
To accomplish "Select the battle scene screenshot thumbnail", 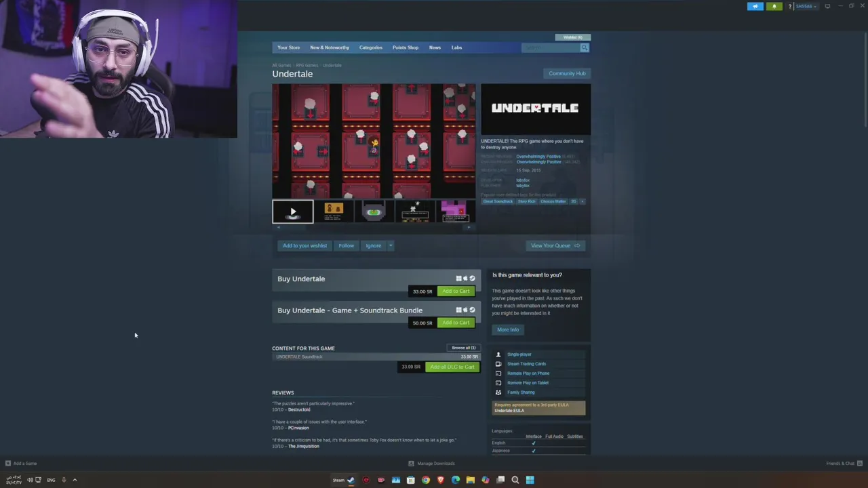I will coord(415,211).
